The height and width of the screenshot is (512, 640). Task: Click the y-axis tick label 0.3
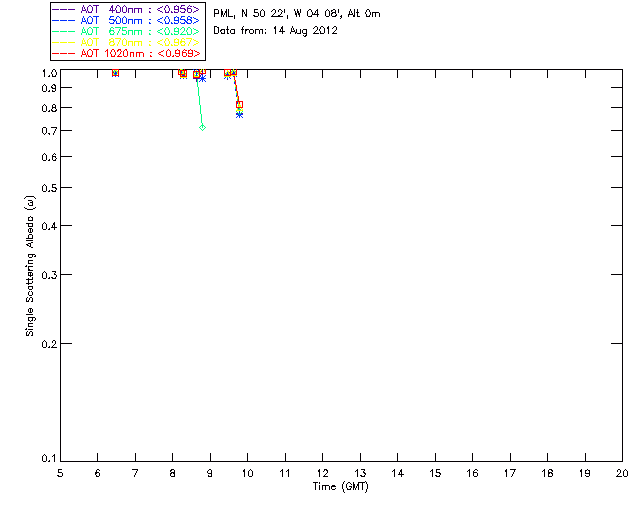49,275
